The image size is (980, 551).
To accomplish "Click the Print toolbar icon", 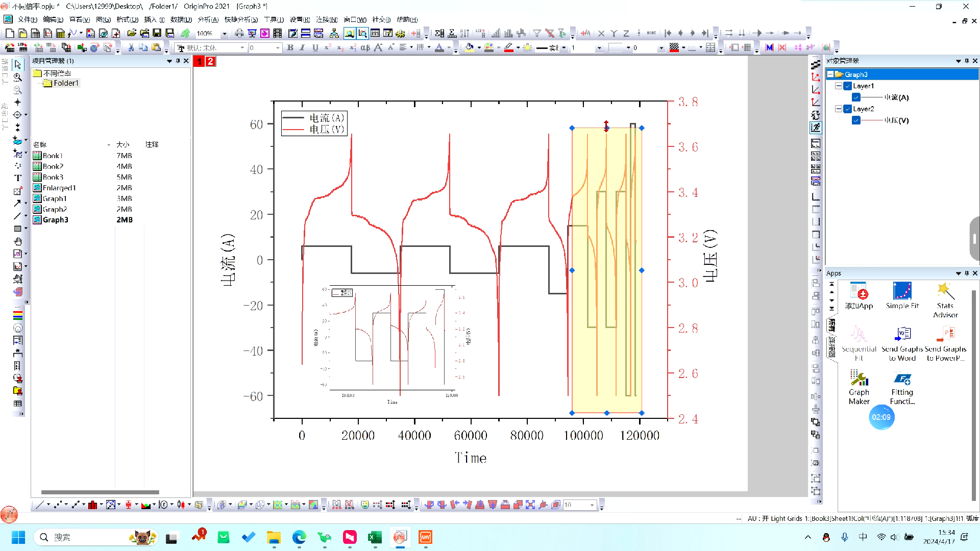I will click(x=239, y=34).
